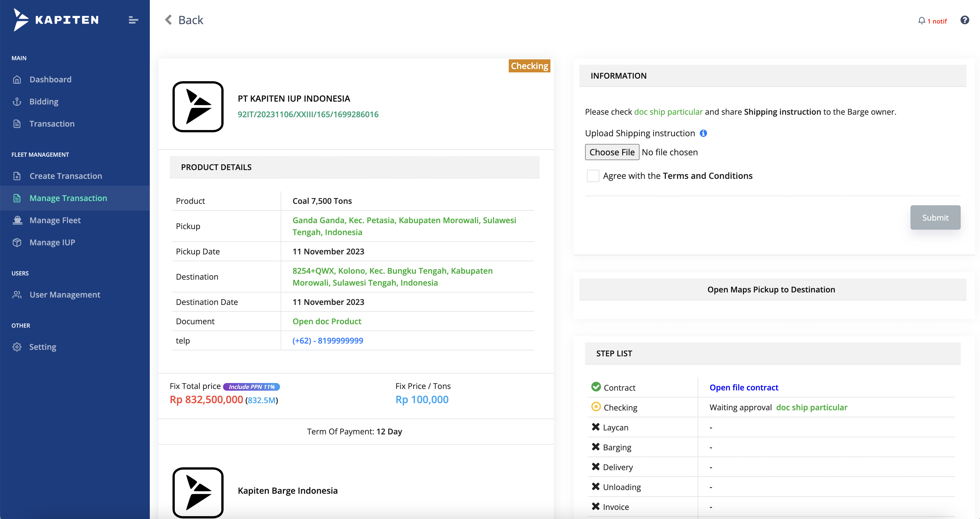Click No file chosen text
This screenshot has height=519, width=980.
[x=670, y=152]
